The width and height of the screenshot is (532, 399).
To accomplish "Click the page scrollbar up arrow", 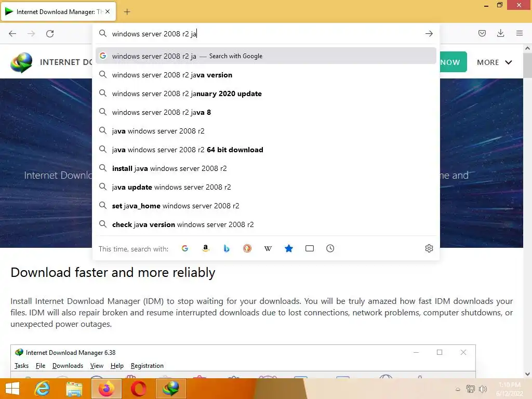I will pyautogui.click(x=527, y=48).
